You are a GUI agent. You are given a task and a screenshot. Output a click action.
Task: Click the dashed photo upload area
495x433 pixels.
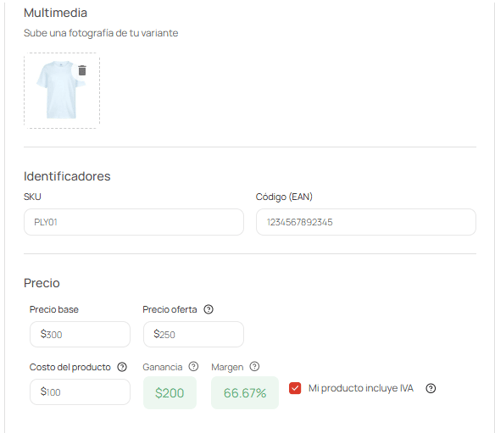[62, 91]
